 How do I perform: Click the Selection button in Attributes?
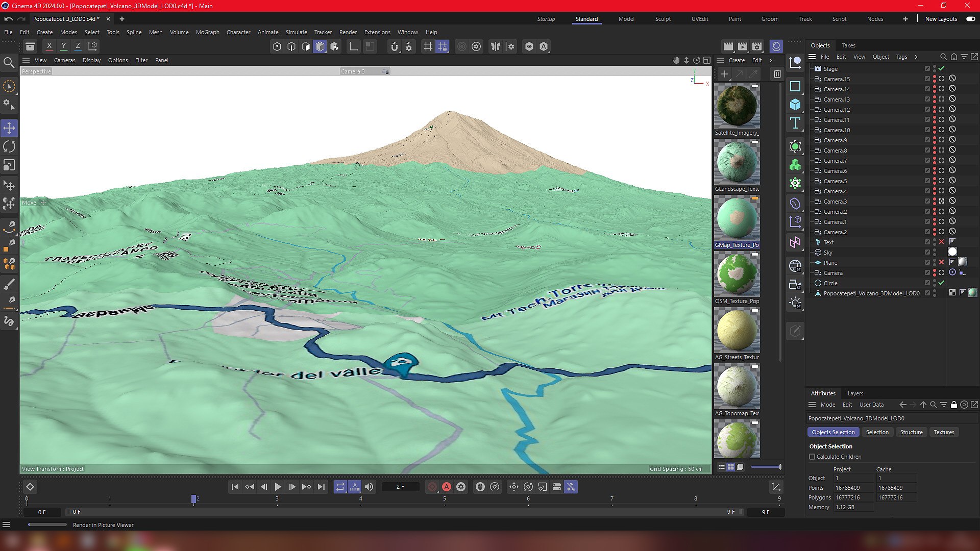point(877,432)
